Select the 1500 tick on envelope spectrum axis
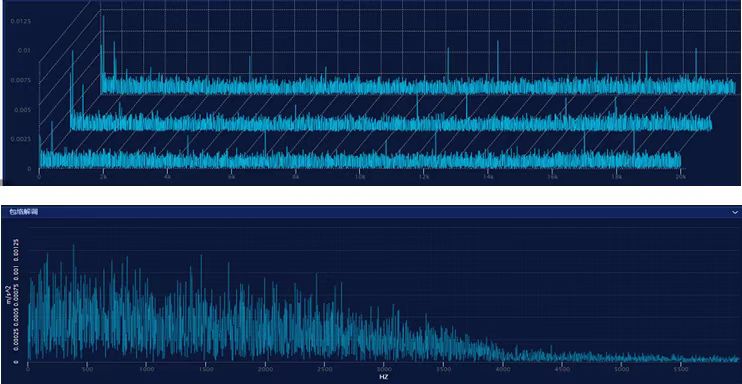This screenshot has width=742, height=384. pyautogui.click(x=206, y=369)
